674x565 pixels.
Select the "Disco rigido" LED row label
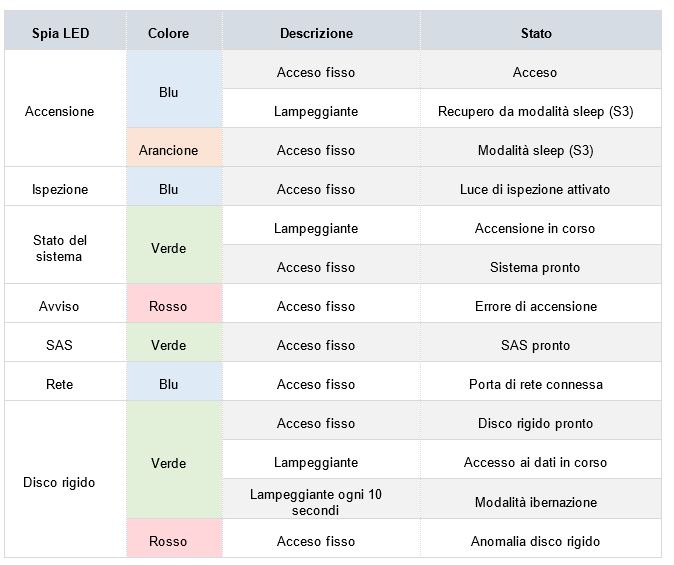pos(59,482)
